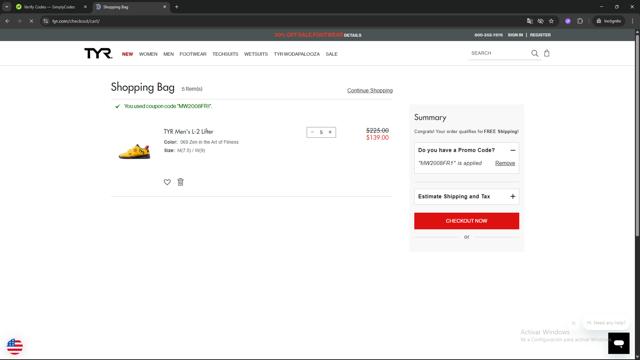Open the SALE menu
Image resolution: width=640 pixels, height=360 pixels.
[x=331, y=54]
